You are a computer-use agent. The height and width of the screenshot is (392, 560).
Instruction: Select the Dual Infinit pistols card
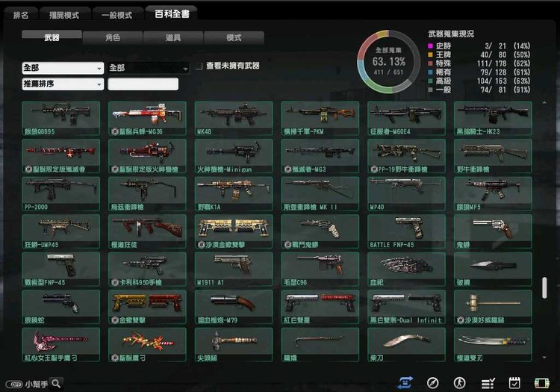pyautogui.click(x=406, y=307)
